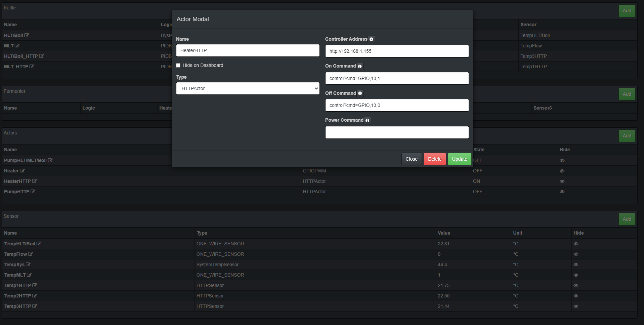This screenshot has width=644, height=325.
Task: Toggle the eye icon in the Temp1HTTP sensor row
Action: [x=576, y=286]
